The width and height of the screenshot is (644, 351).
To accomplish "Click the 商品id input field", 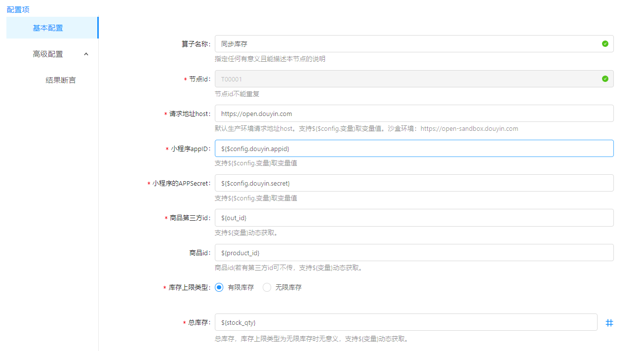I will [x=414, y=253].
